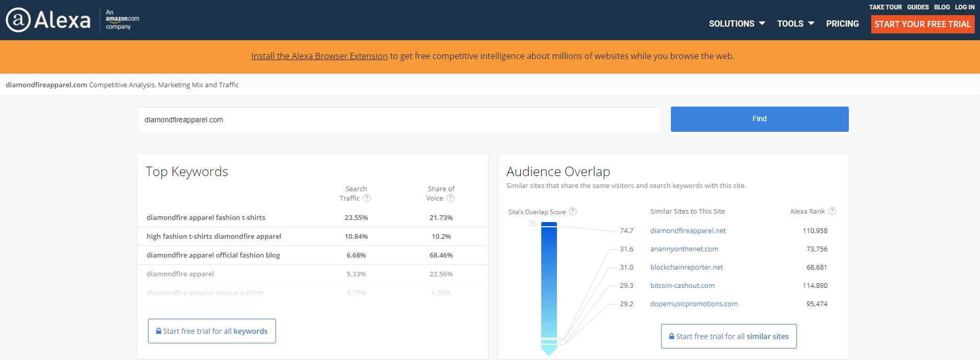Screen dimensions: 980x360
Task: Open diamondfireapparel.net similar site link
Action: tap(688, 230)
